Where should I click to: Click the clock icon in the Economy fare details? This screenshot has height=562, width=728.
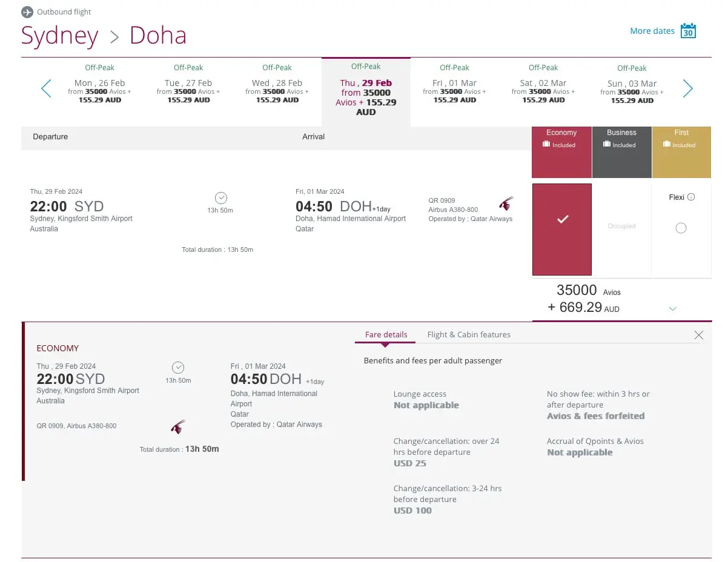coord(177,367)
